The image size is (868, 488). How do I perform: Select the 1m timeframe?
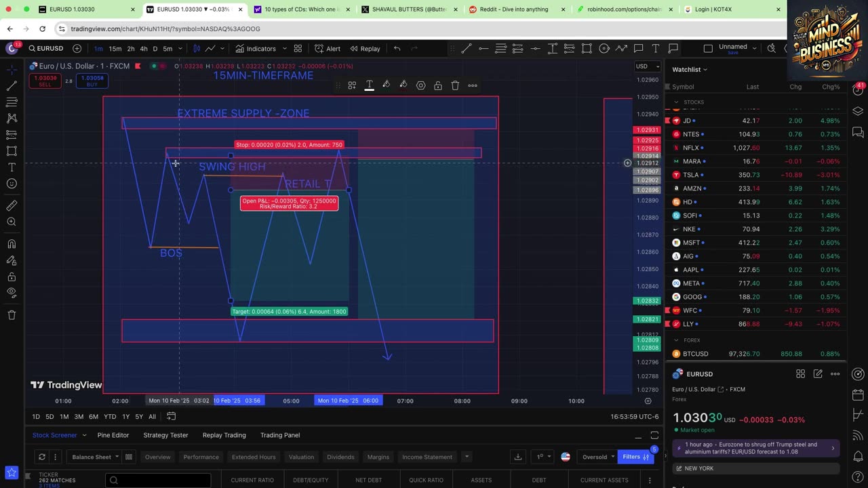98,49
